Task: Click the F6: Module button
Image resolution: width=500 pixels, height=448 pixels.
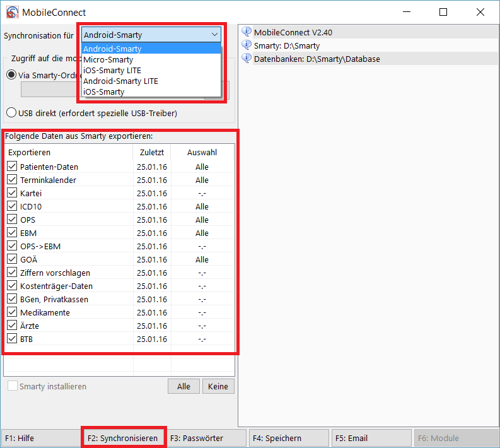Action: (x=456, y=438)
